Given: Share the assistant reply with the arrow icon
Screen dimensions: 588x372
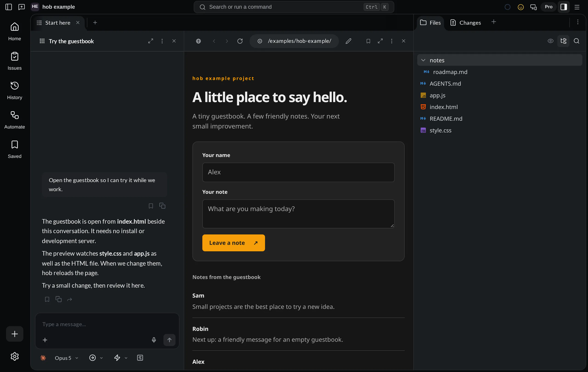Looking at the screenshot, I should [70, 299].
